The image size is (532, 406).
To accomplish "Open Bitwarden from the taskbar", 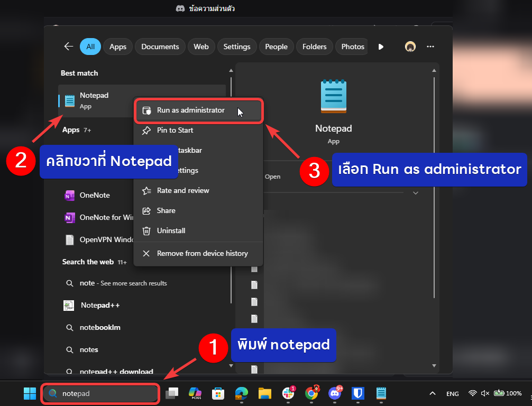I will coord(358,393).
